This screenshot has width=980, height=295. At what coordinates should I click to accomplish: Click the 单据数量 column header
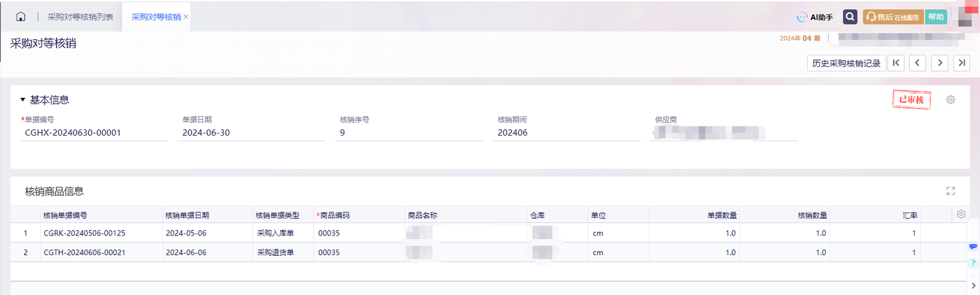point(694,215)
